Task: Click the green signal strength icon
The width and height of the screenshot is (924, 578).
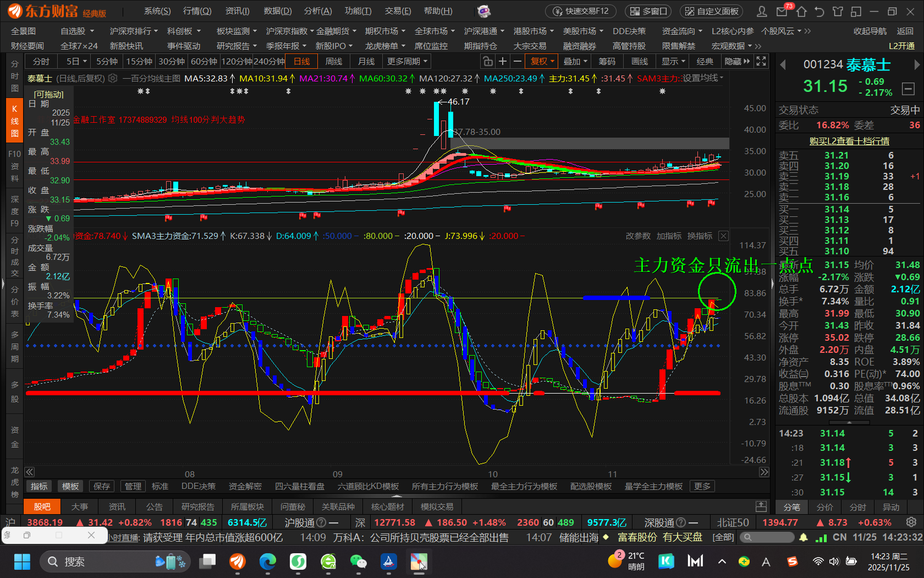Action: (821, 537)
